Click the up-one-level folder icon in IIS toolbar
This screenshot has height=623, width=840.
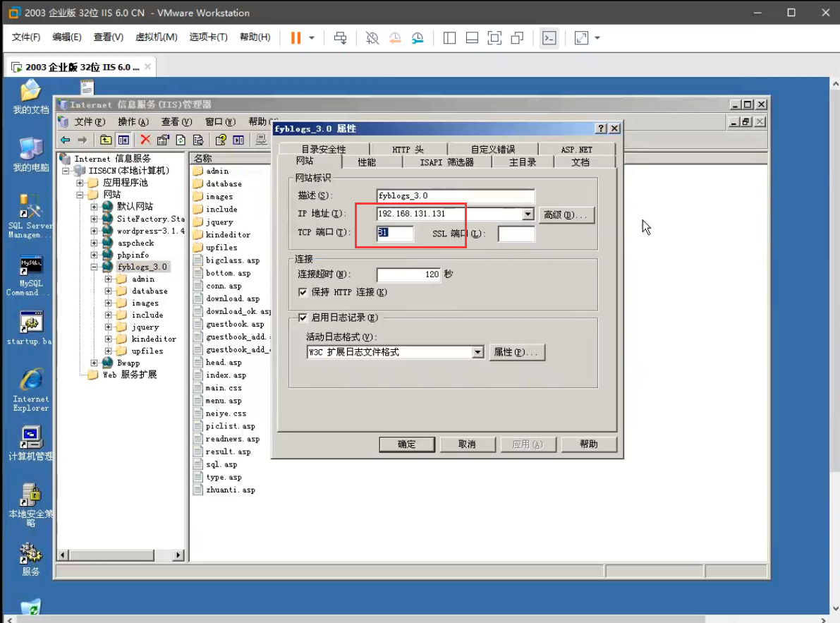[x=106, y=140]
